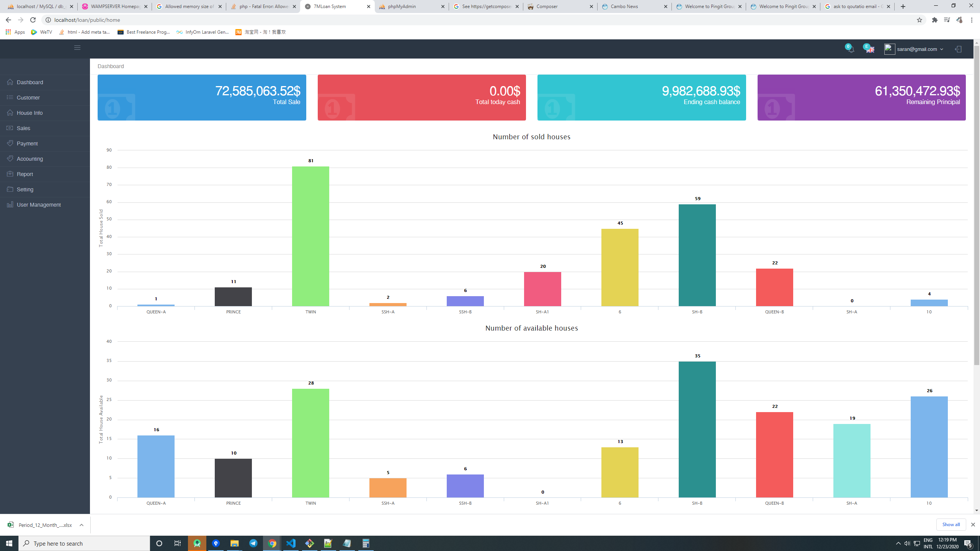This screenshot has width=980, height=551.
Task: Click the Show all downloads button
Action: pos(951,524)
